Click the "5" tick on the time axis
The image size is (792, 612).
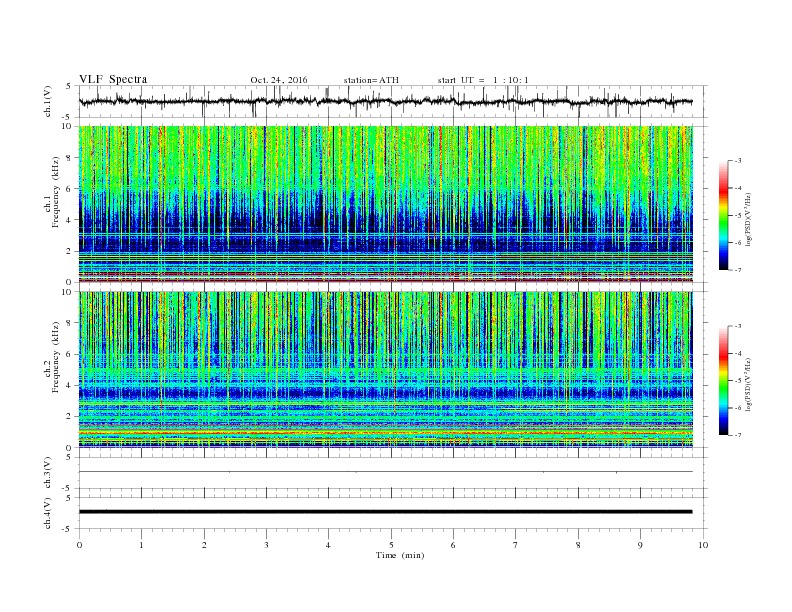(391, 545)
